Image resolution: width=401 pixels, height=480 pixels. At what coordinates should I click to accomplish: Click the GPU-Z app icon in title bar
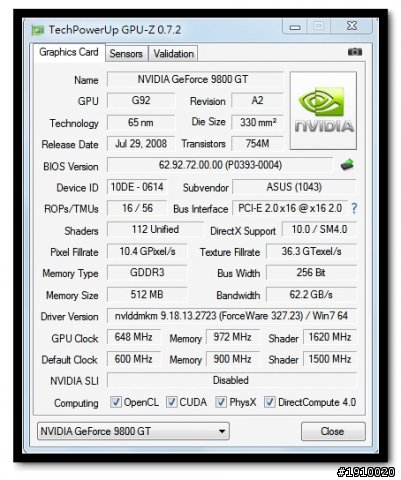pyautogui.click(x=38, y=30)
